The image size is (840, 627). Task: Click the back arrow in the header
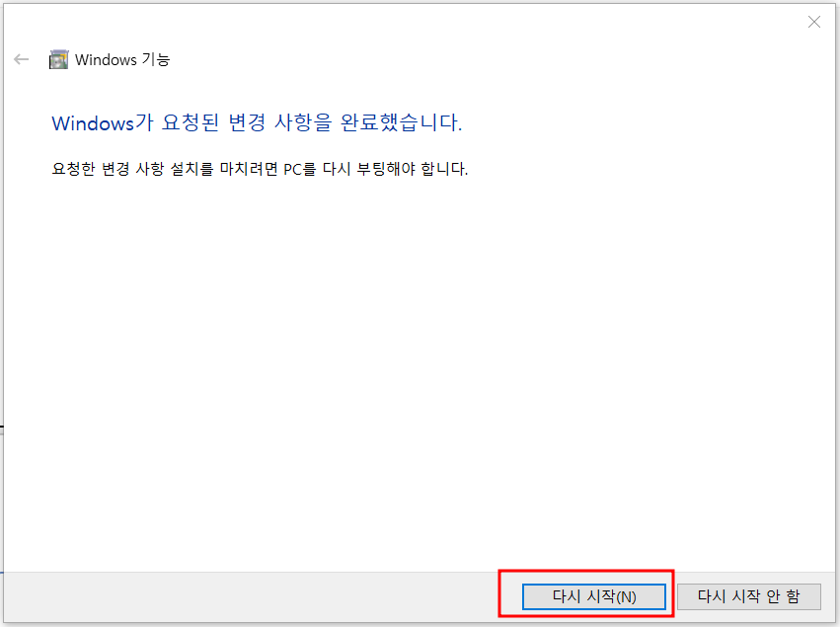click(22, 59)
